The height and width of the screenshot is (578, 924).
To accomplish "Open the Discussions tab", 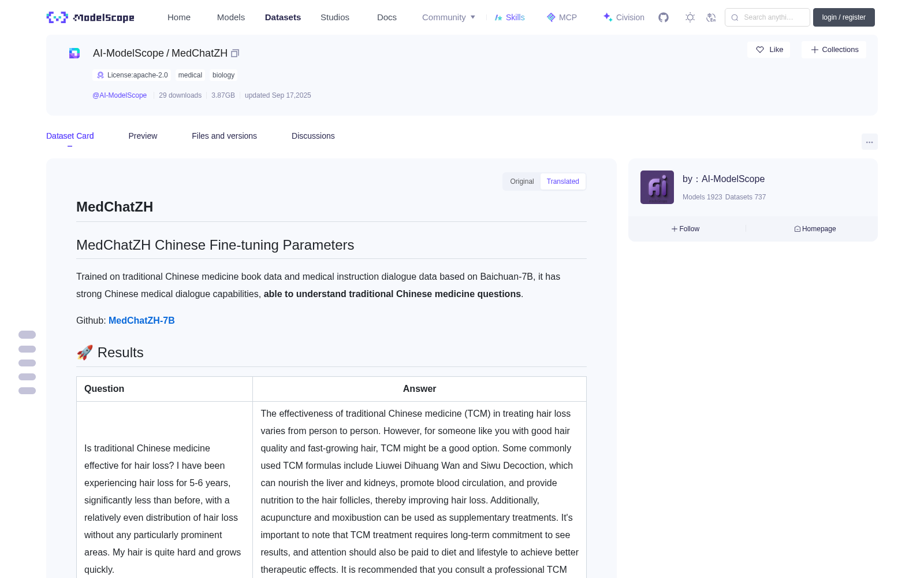I will [x=313, y=136].
